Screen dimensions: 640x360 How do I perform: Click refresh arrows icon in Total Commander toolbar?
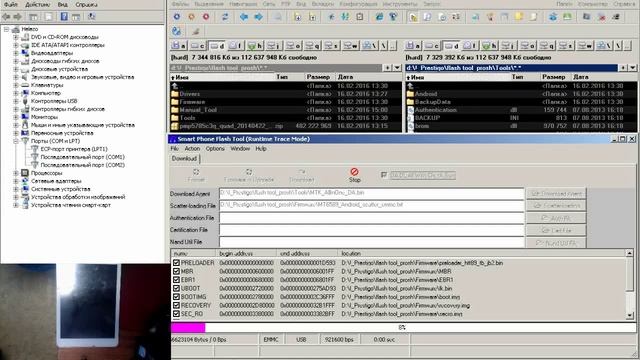pos(225,17)
